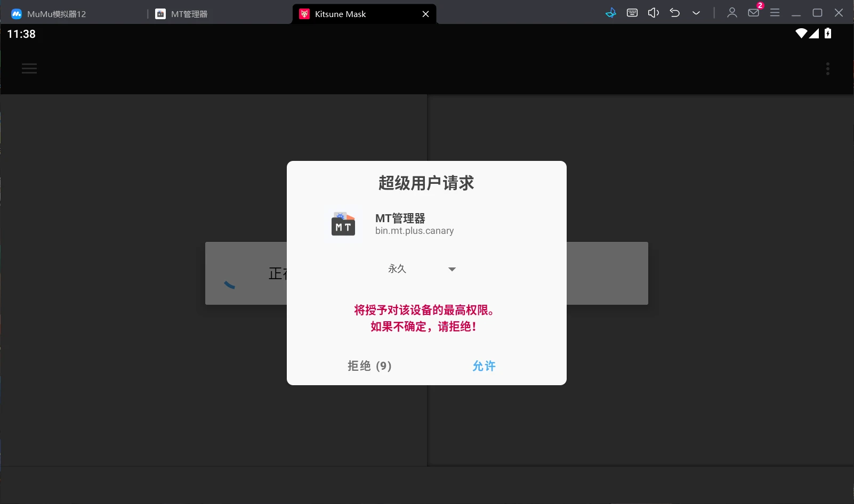Open the chevron dropdown in the MuMu toolbar

(696, 12)
